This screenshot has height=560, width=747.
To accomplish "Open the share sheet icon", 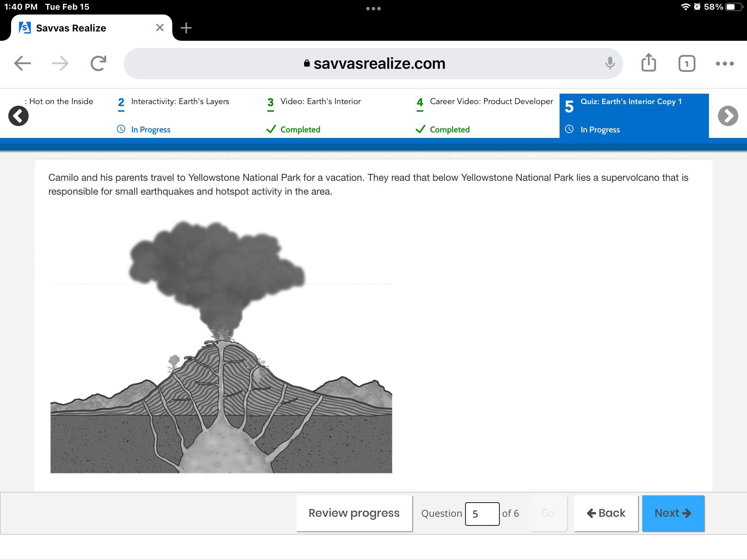I will click(648, 63).
